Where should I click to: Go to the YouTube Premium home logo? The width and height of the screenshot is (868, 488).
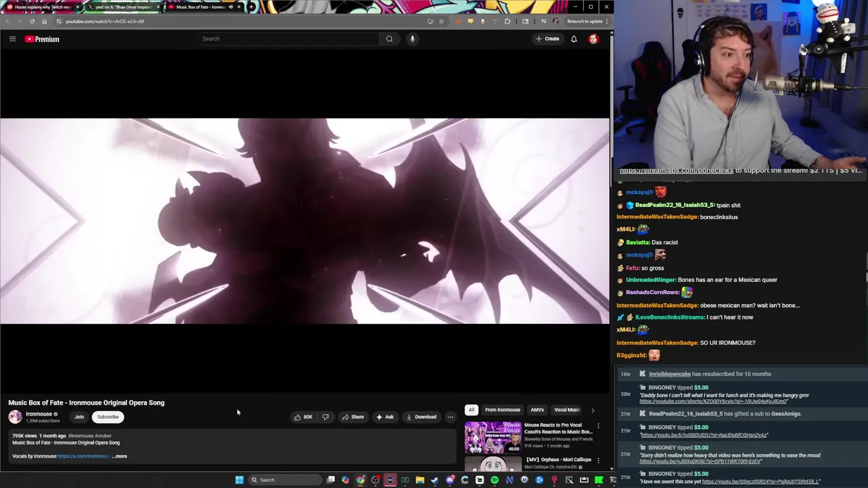(x=42, y=39)
